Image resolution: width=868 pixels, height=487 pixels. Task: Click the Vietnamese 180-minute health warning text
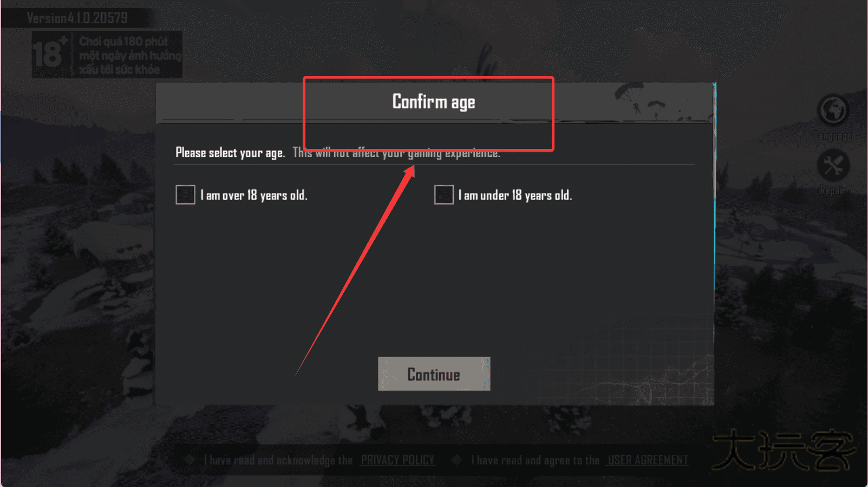point(130,55)
